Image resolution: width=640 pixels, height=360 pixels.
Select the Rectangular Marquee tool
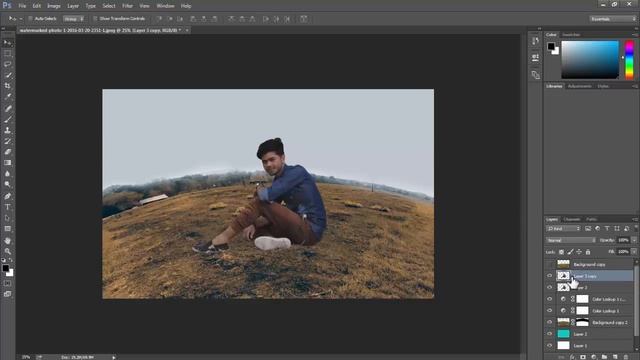pyautogui.click(x=8, y=53)
